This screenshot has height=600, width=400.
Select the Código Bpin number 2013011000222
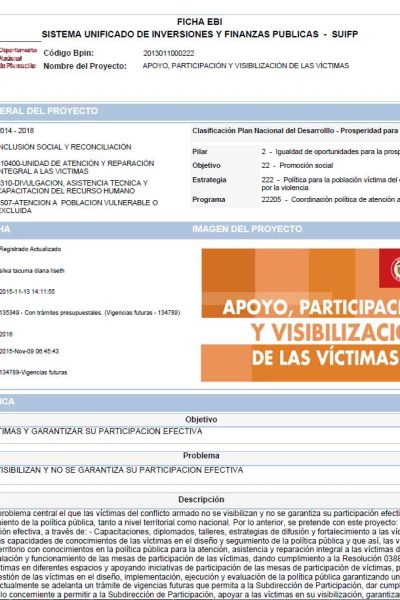pyautogui.click(x=168, y=53)
